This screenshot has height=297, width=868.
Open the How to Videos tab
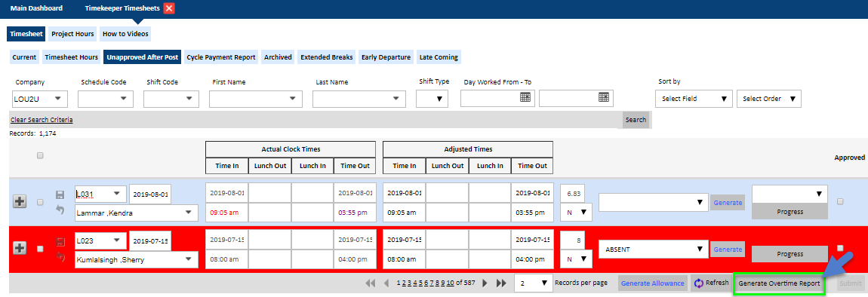tap(125, 34)
